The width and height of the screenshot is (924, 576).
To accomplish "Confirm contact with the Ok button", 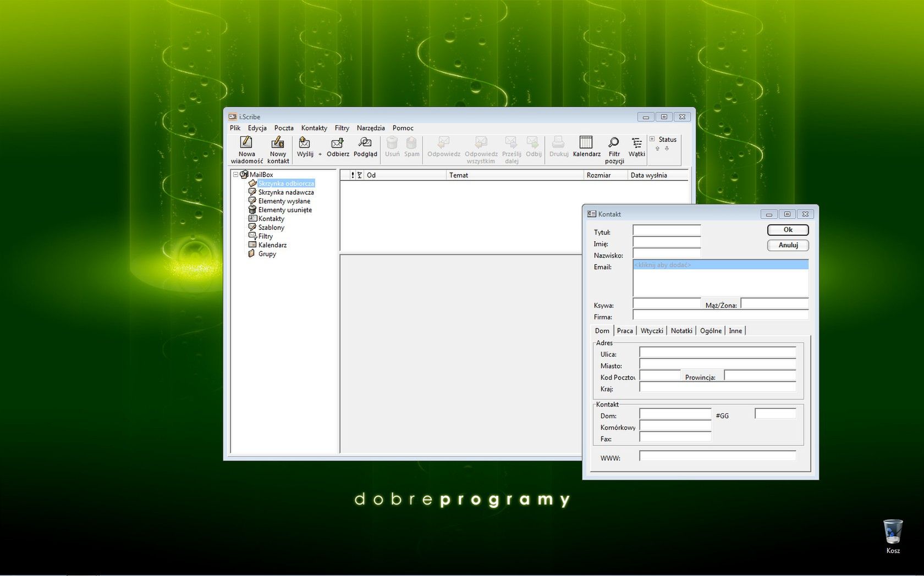I will [x=788, y=230].
